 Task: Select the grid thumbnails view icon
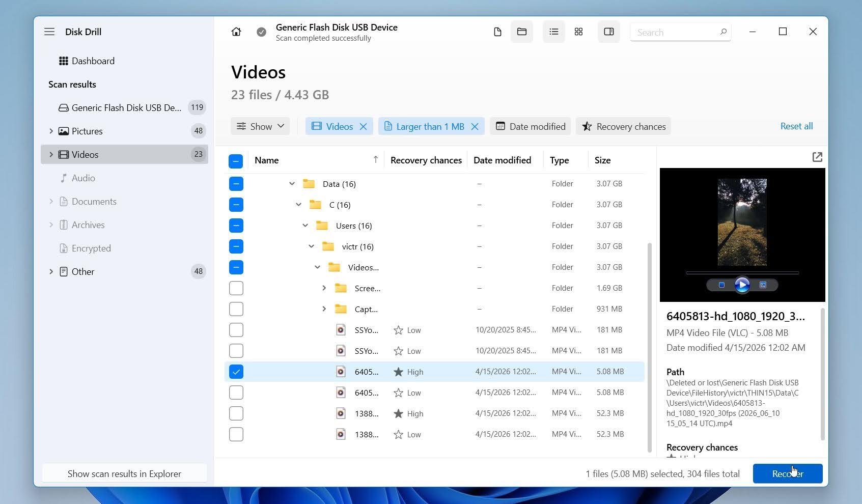[x=578, y=32]
